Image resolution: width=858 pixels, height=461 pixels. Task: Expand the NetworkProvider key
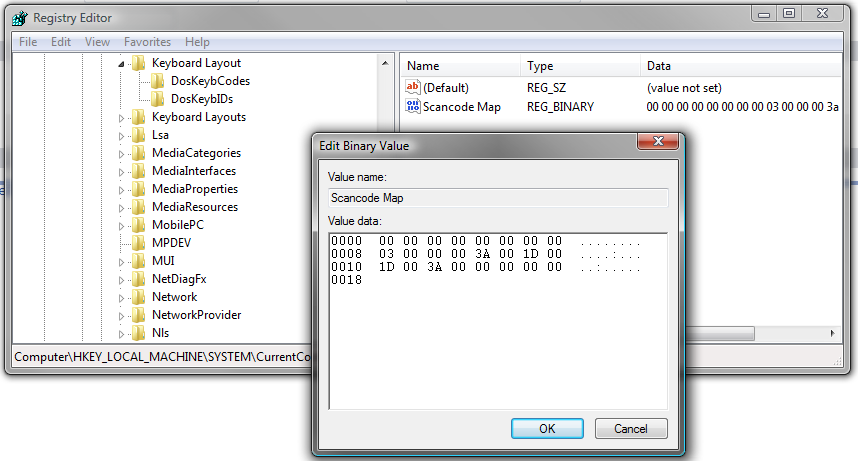tap(121, 316)
